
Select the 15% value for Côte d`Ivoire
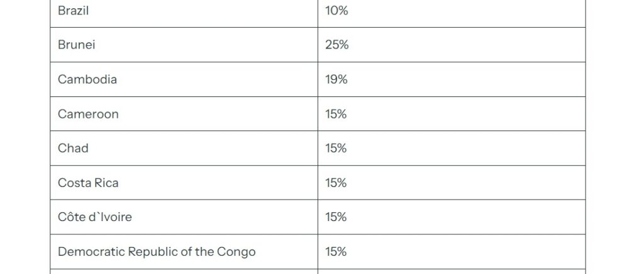[x=336, y=217]
